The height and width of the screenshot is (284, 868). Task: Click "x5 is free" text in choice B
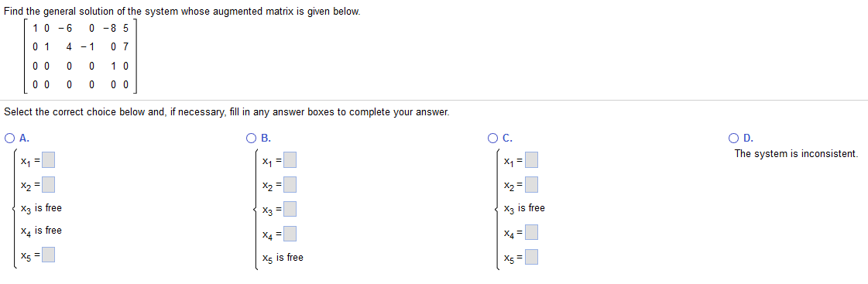tap(283, 258)
